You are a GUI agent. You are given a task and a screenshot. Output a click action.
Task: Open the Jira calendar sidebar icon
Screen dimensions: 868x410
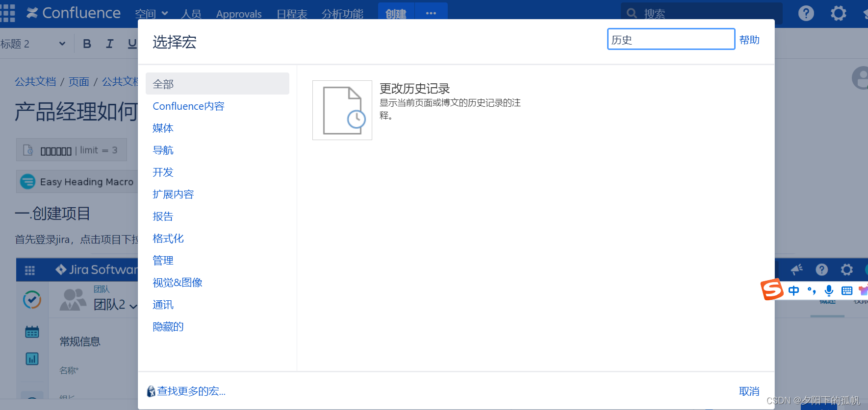coord(32,332)
